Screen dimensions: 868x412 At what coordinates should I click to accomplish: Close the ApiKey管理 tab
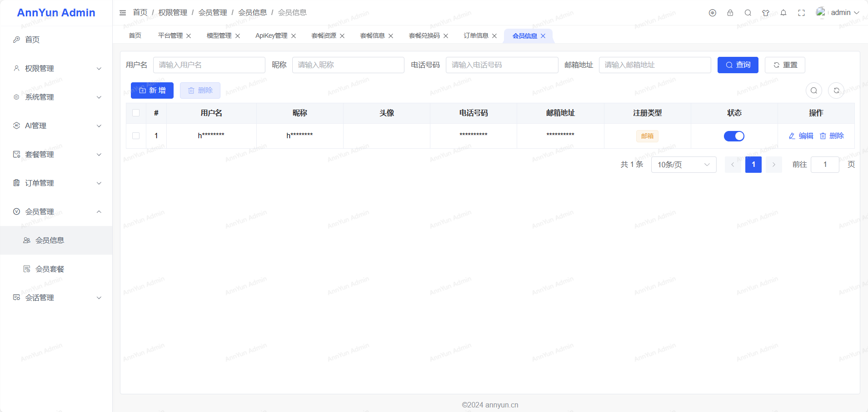[x=294, y=36]
